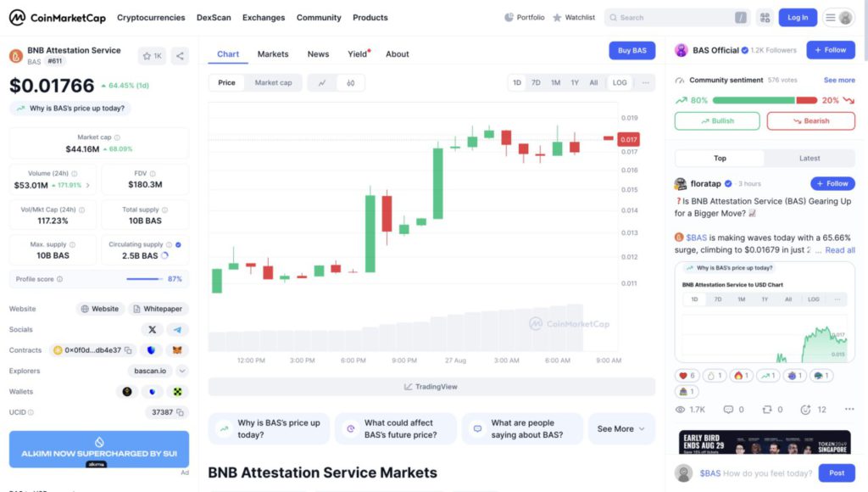
Task: Switch chart to candlestick view icon
Action: 350,82
